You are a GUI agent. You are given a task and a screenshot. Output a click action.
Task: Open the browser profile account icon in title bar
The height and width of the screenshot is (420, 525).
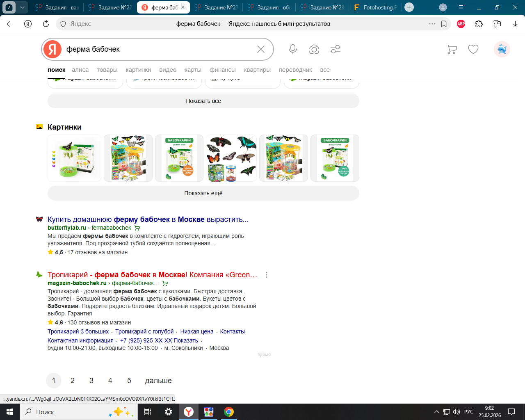point(443,7)
